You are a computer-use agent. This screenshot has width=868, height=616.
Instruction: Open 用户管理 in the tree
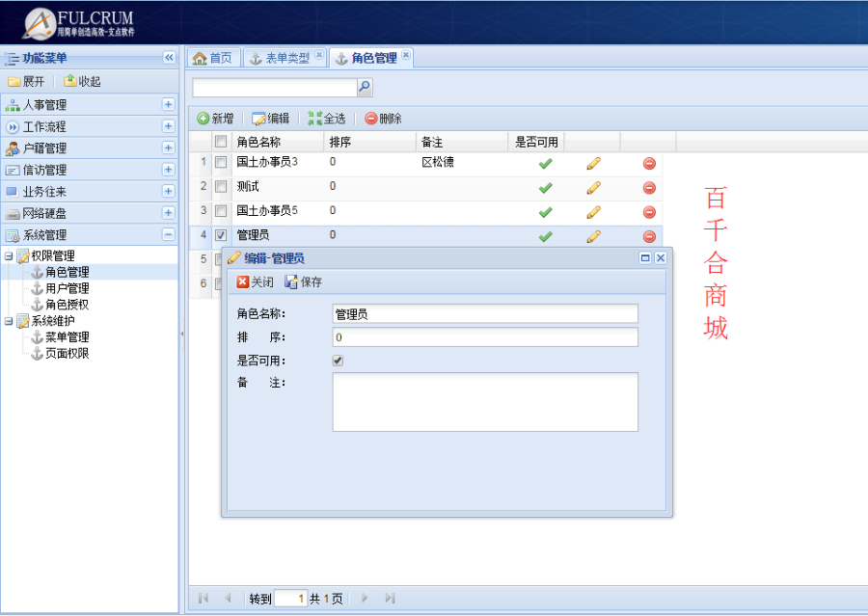(67, 288)
